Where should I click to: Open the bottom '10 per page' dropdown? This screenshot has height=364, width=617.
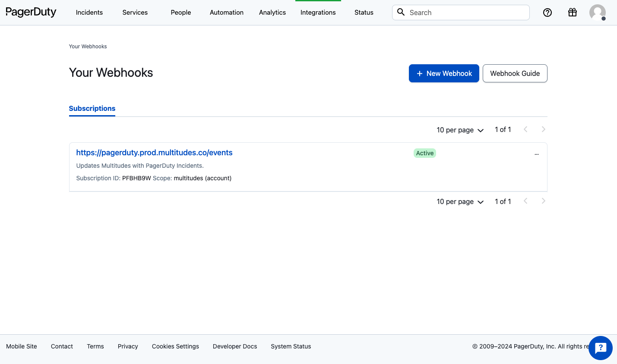[x=460, y=201]
